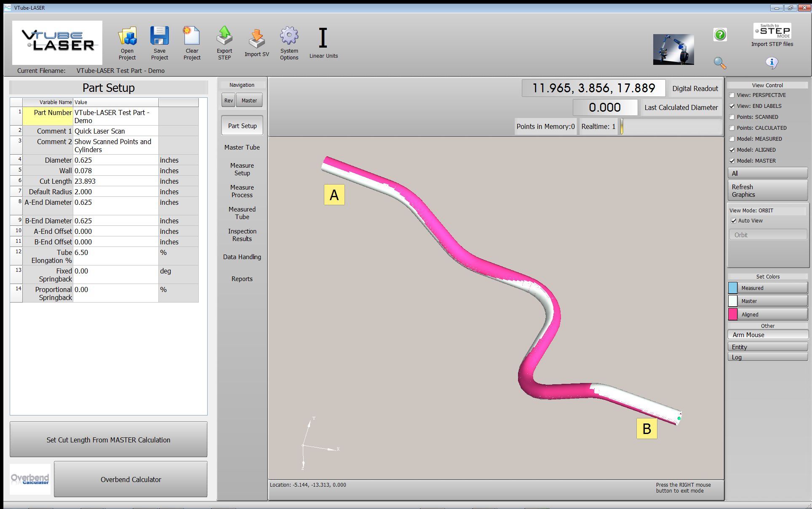This screenshot has height=509, width=812.
Task: Click the Open Project icon
Action: pos(127,37)
